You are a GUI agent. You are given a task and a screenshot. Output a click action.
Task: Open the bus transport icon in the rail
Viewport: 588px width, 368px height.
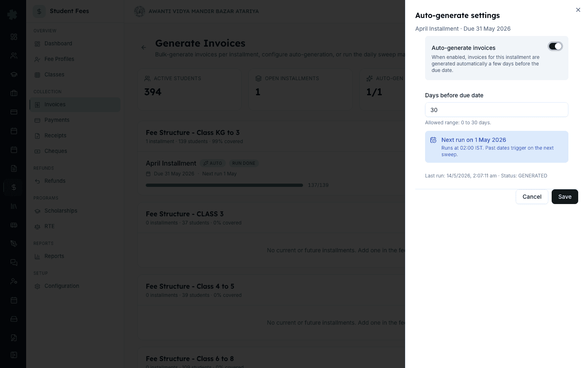click(x=14, y=225)
